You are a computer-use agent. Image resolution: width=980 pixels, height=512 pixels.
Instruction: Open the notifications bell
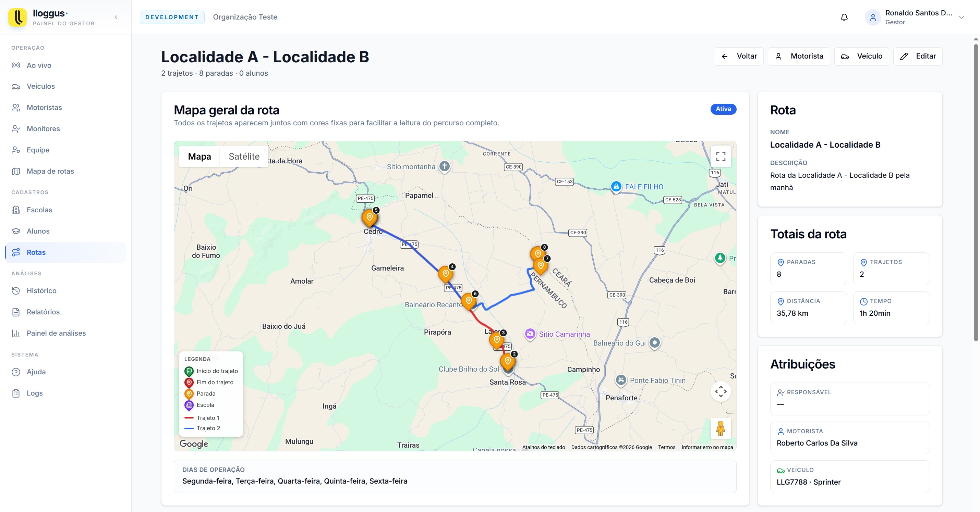tap(844, 17)
